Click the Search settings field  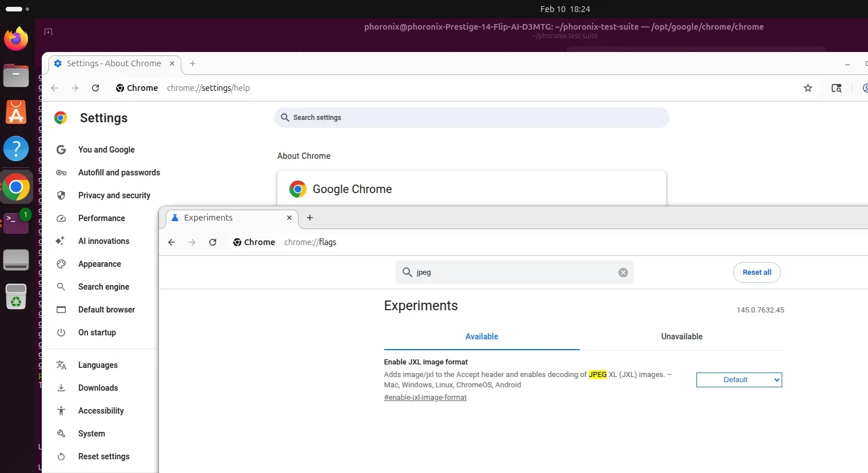pyautogui.click(x=472, y=118)
